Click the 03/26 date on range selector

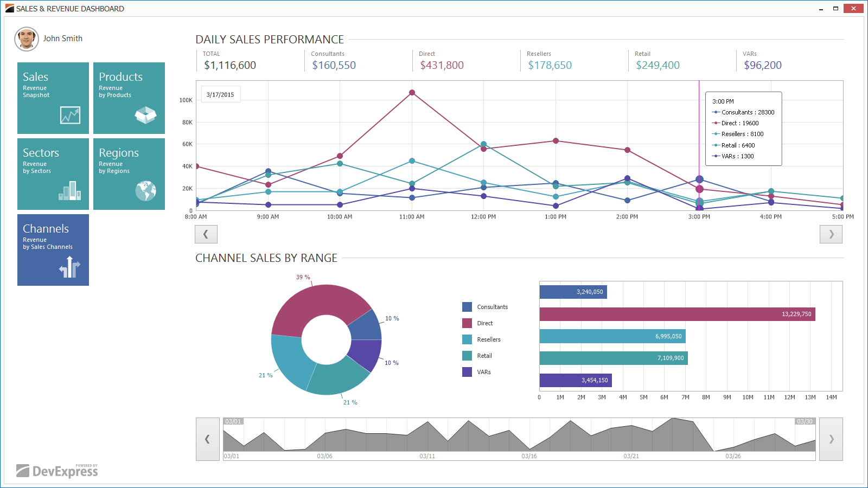(733, 456)
